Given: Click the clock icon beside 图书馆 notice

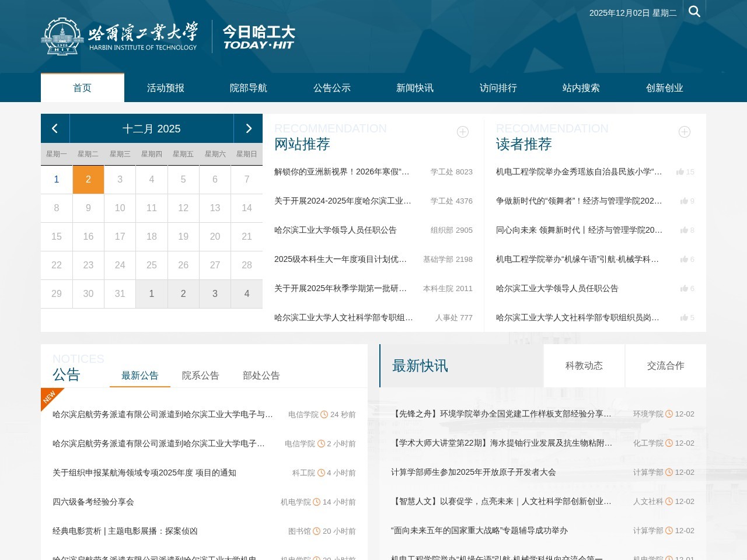Looking at the screenshot, I should click(x=316, y=531).
